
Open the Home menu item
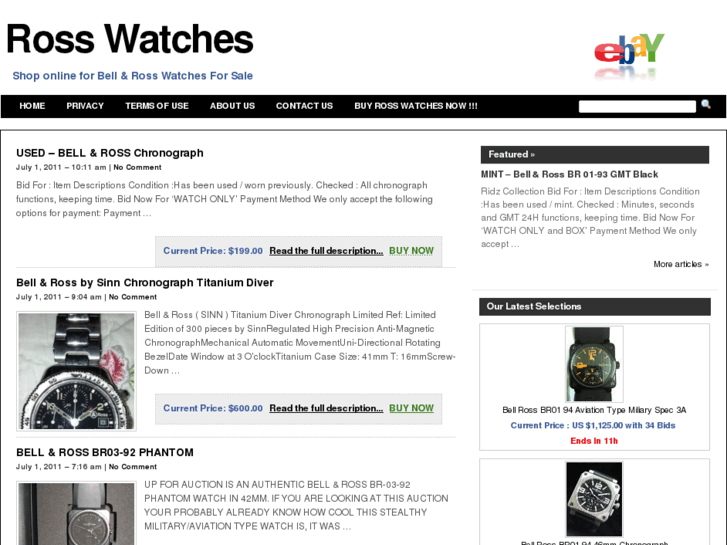(x=32, y=106)
